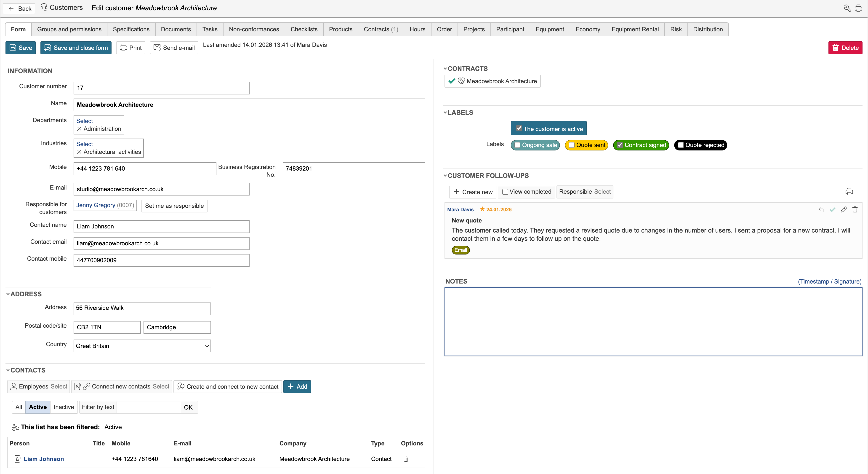
Task: Click the printer icon in the top header
Action: point(858,8)
